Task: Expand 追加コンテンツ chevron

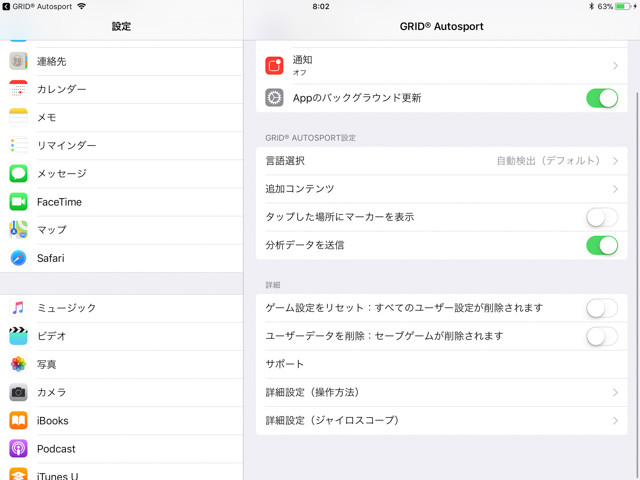Action: click(x=615, y=189)
